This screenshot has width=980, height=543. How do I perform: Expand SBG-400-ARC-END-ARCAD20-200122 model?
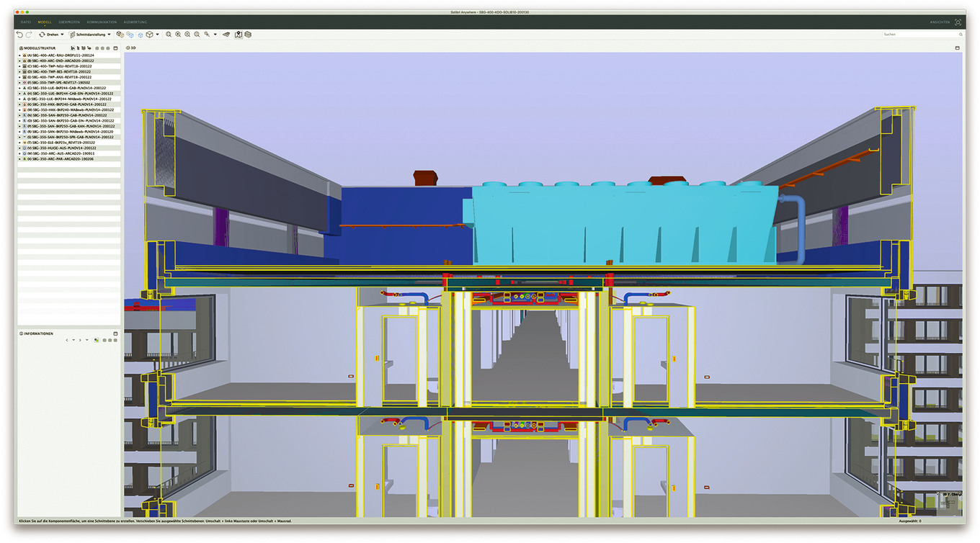[20, 60]
